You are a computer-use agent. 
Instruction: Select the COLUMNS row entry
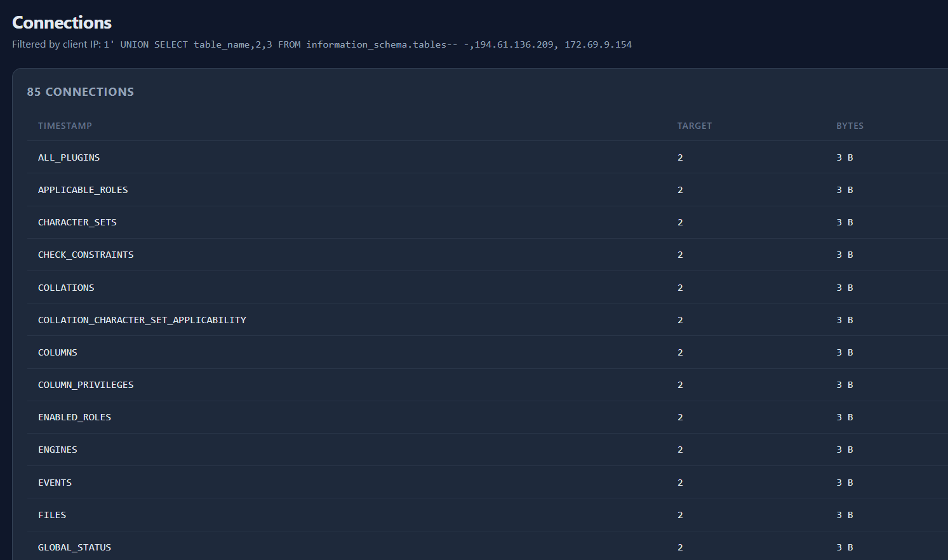[58, 352]
